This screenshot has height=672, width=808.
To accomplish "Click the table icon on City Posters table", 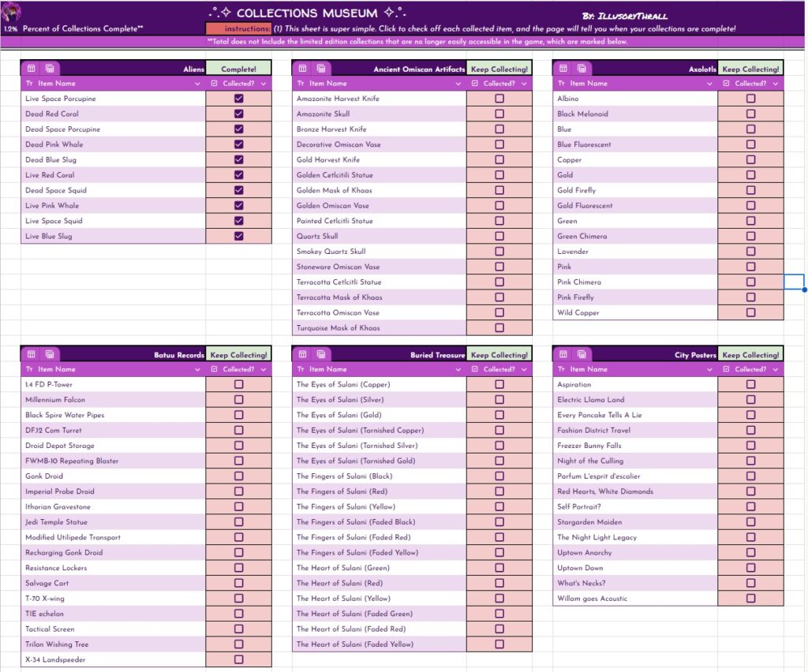I will (x=564, y=355).
